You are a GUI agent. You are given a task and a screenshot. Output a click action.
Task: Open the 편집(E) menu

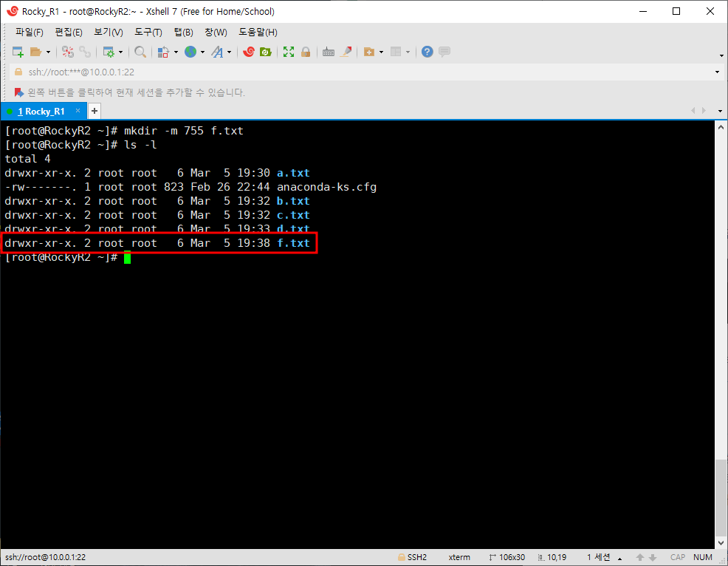pos(69,32)
